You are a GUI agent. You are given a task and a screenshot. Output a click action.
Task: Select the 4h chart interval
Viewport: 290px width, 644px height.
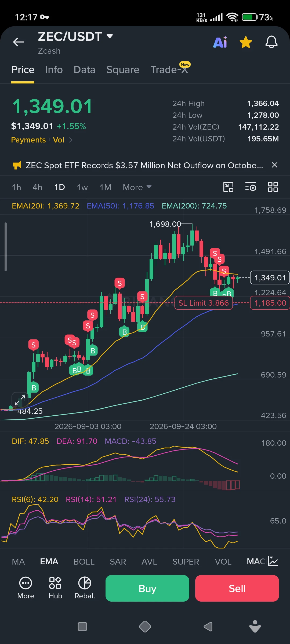click(37, 187)
